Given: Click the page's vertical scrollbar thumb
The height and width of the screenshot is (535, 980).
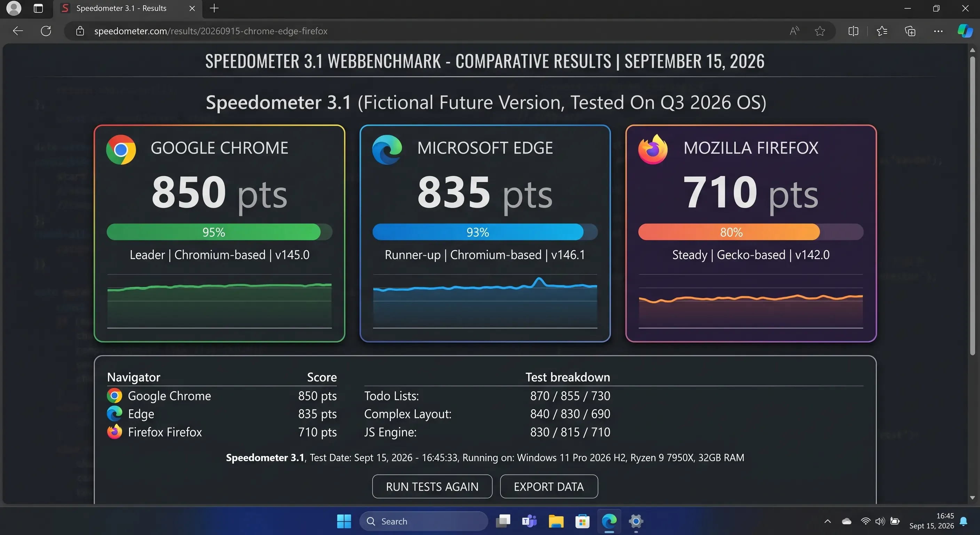Looking at the screenshot, I should (972, 206).
